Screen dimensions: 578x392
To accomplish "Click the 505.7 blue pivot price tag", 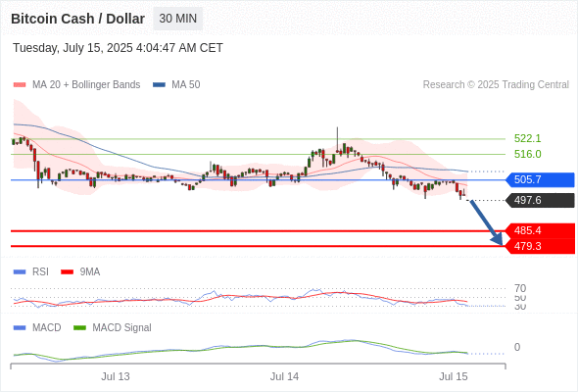I will [x=540, y=179].
